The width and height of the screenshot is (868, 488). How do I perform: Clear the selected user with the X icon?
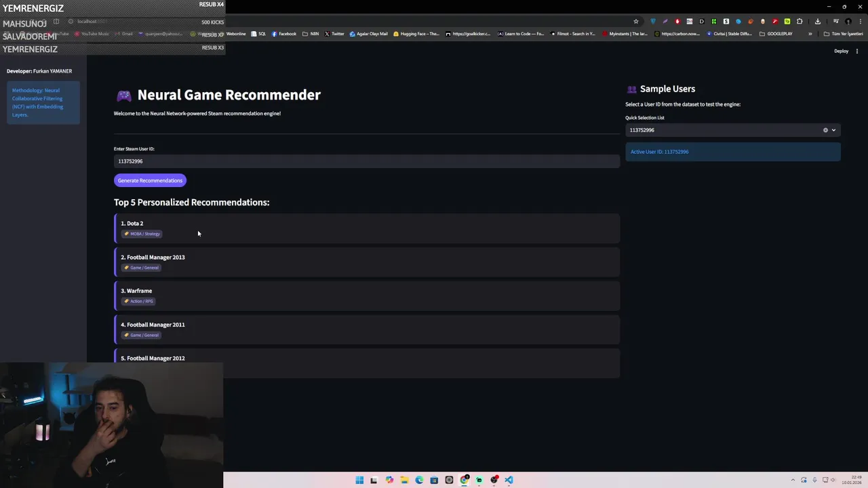click(x=825, y=130)
